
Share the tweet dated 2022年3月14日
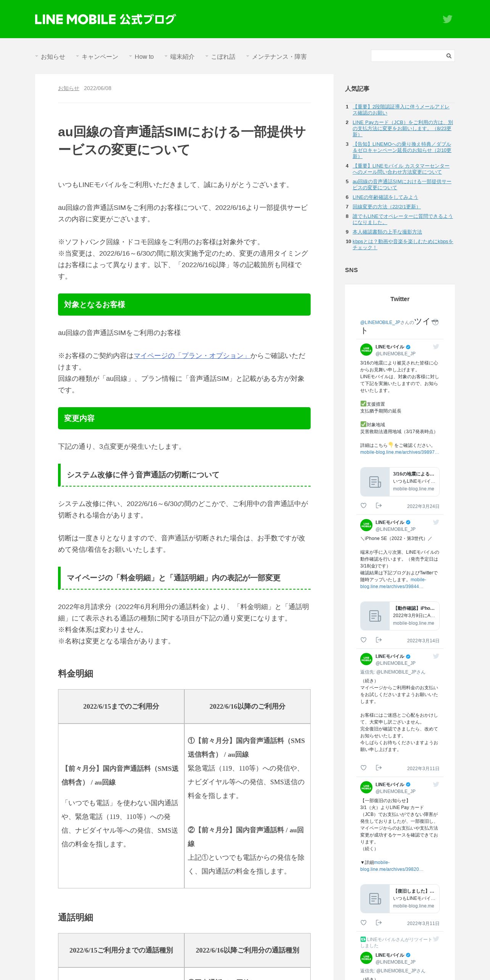click(379, 640)
